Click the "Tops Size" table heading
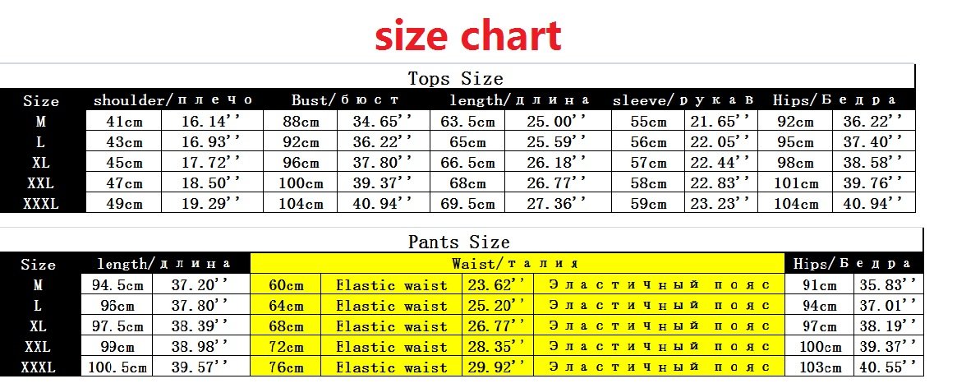 click(x=455, y=79)
